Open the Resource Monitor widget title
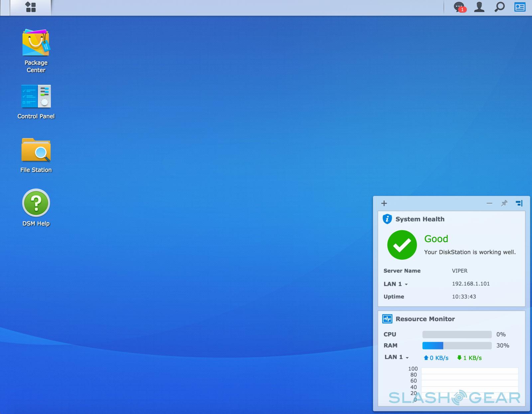This screenshot has width=532, height=414. [x=425, y=319]
